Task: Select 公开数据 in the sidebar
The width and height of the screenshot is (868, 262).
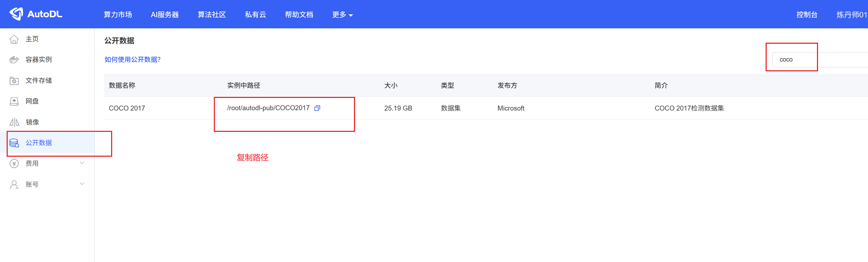Action: pyautogui.click(x=39, y=143)
